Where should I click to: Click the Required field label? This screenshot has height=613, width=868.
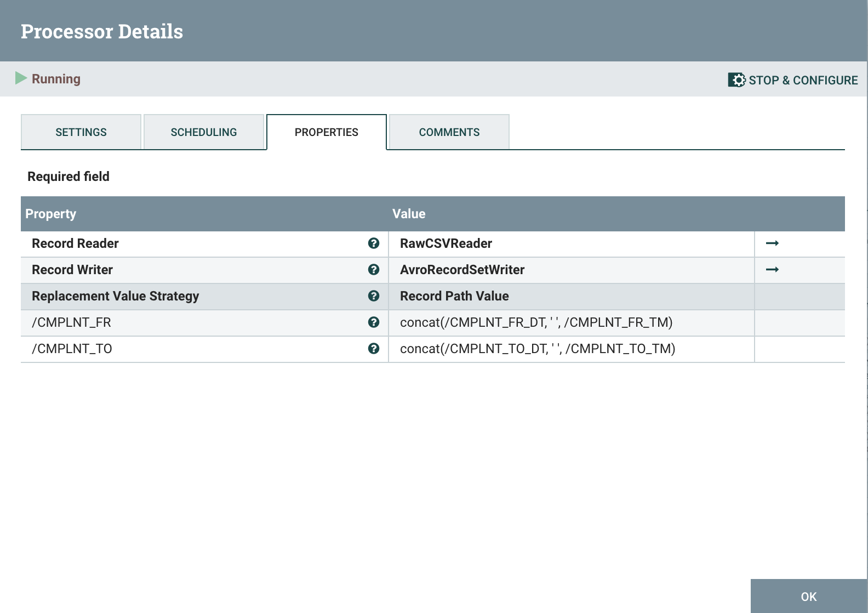coord(68,177)
